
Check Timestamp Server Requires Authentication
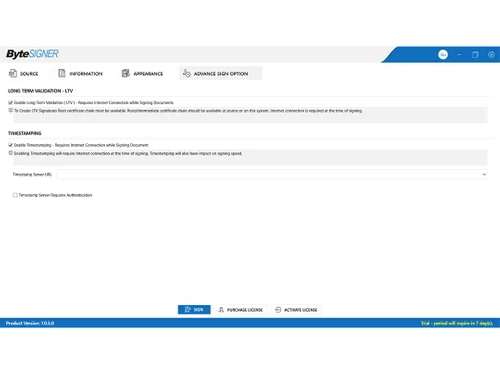click(x=15, y=195)
